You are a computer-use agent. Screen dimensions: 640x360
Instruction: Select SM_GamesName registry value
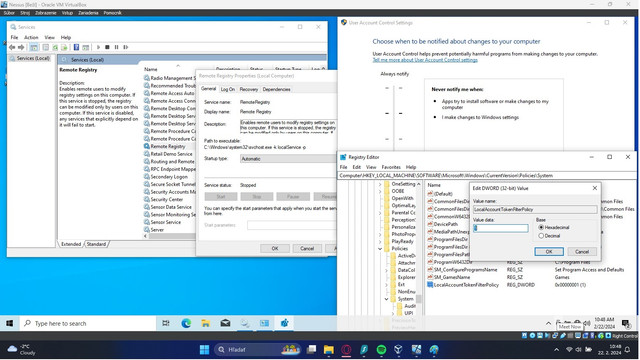point(451,277)
